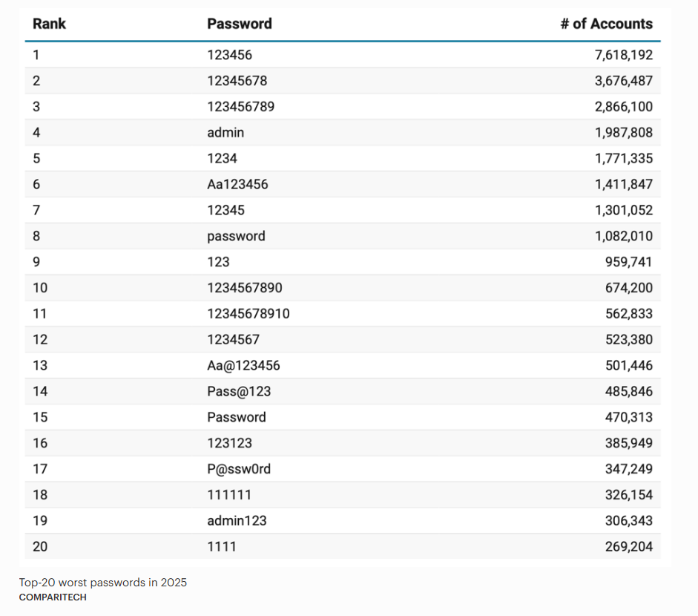Screen dimensions: 698x616
Task: Click the lowercase "password" entry at rank 8
Action: point(236,236)
